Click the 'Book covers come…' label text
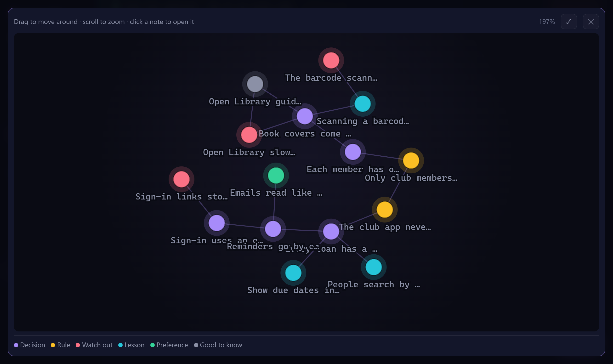 [x=305, y=134]
